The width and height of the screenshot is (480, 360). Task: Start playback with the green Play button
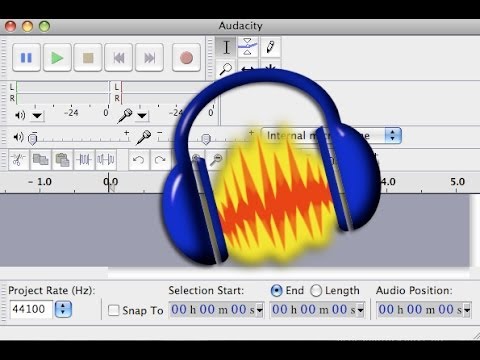point(57,57)
